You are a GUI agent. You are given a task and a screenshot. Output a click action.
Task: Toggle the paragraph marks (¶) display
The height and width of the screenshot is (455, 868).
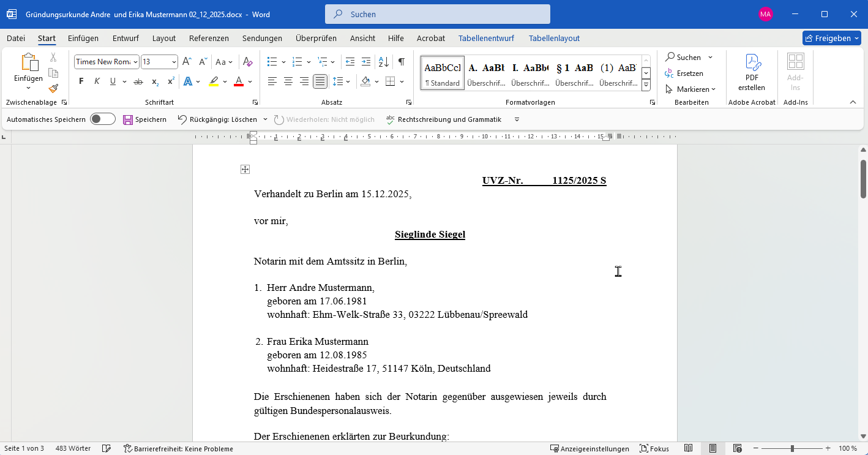pyautogui.click(x=401, y=62)
